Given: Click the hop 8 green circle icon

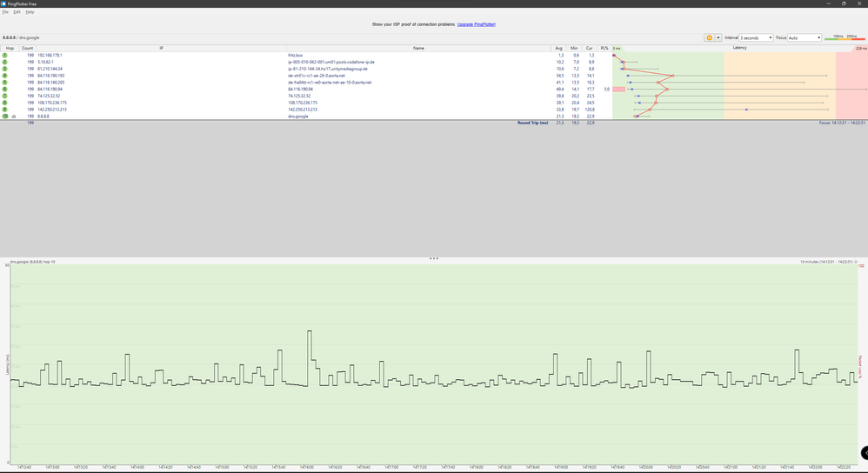Looking at the screenshot, I should pos(5,103).
